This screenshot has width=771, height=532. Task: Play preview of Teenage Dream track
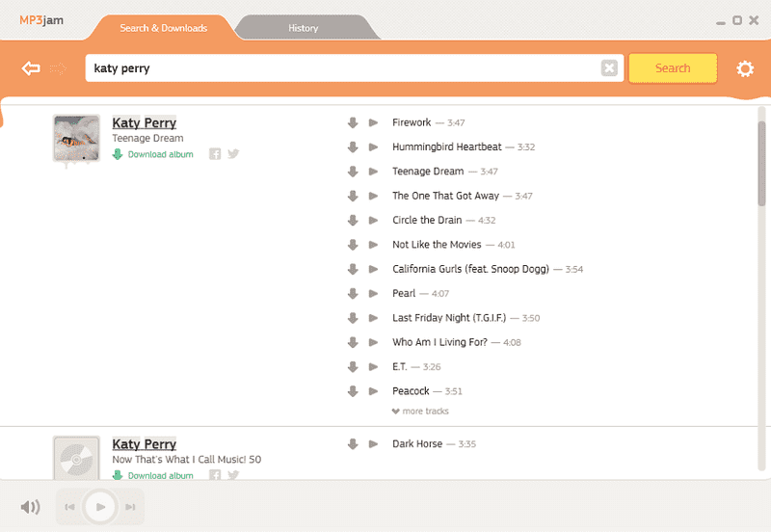point(373,172)
